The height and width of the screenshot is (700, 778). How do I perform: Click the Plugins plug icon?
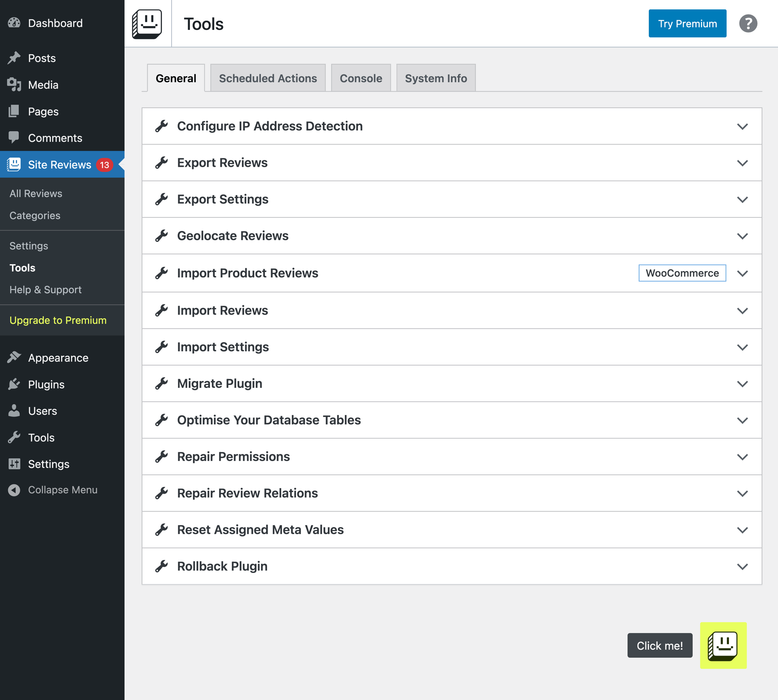click(x=14, y=384)
